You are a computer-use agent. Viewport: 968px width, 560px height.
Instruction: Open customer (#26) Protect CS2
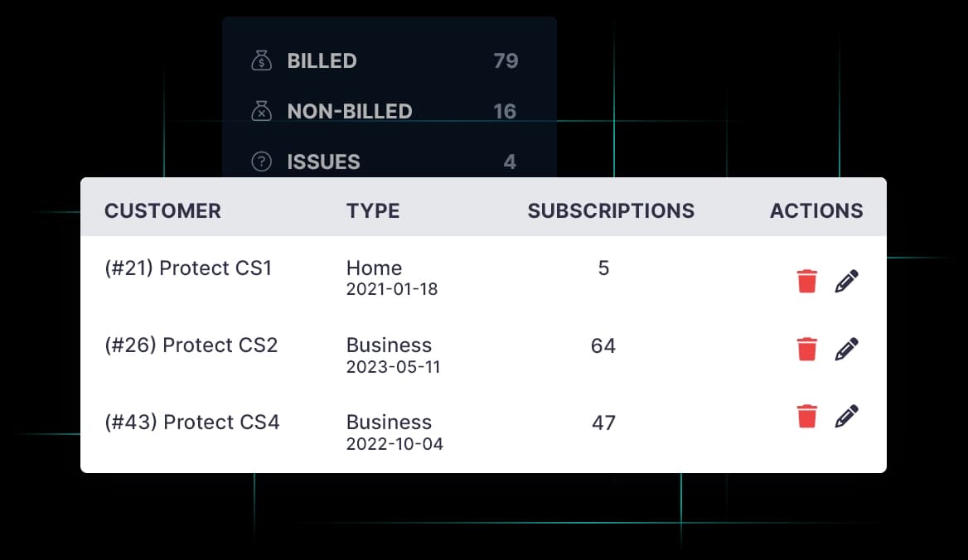click(191, 345)
